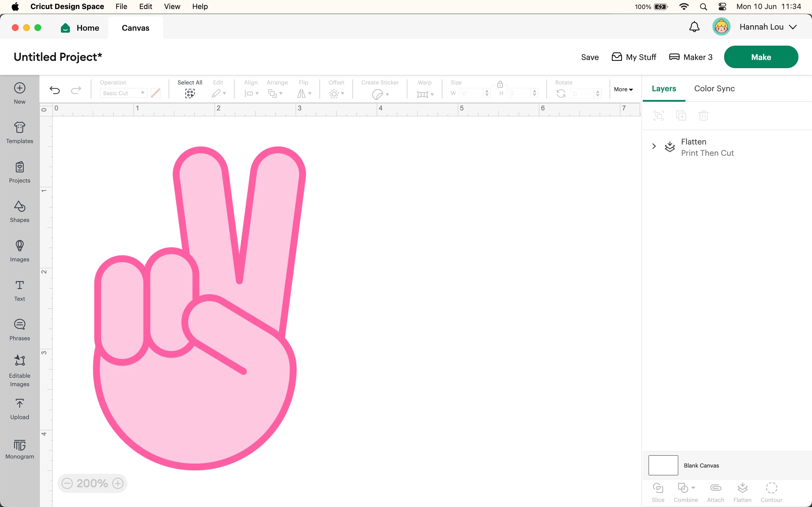Viewport: 812px width, 507px height.
Task: Open the More toolbar dropdown
Action: point(623,89)
